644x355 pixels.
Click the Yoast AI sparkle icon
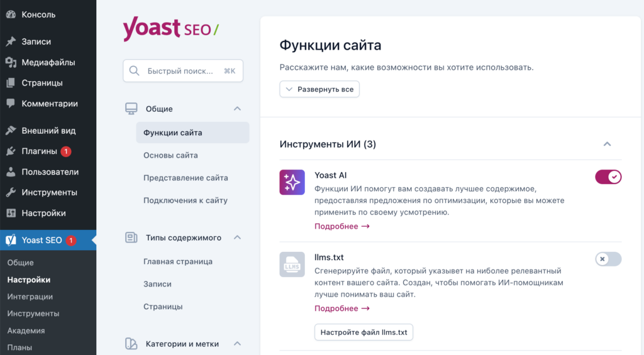point(292,182)
